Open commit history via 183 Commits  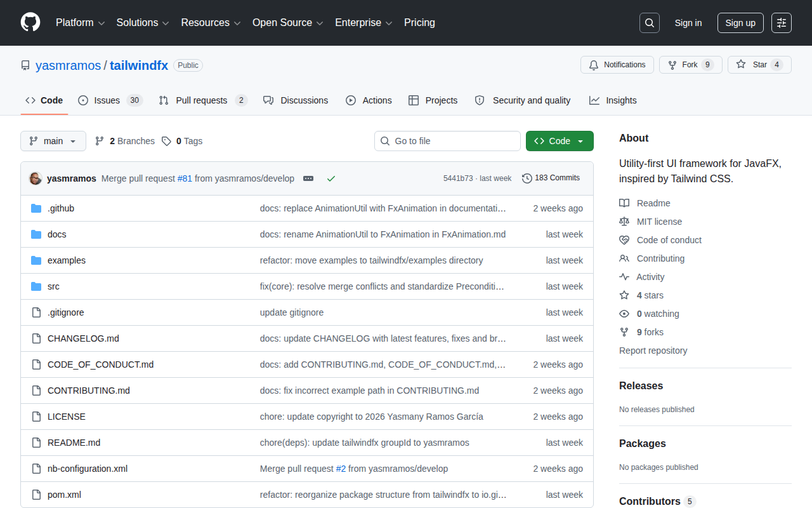tap(551, 178)
